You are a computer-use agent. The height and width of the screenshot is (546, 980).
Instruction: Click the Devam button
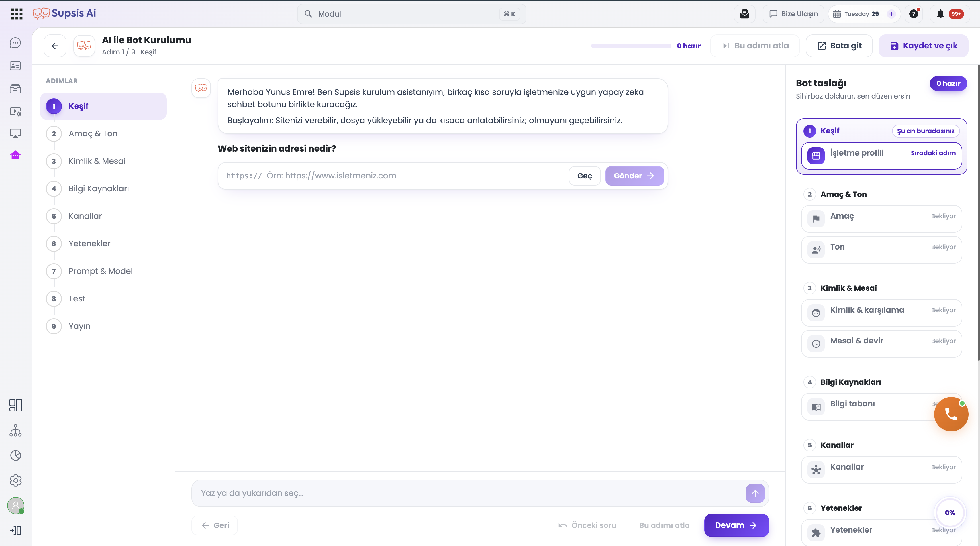pos(736,525)
